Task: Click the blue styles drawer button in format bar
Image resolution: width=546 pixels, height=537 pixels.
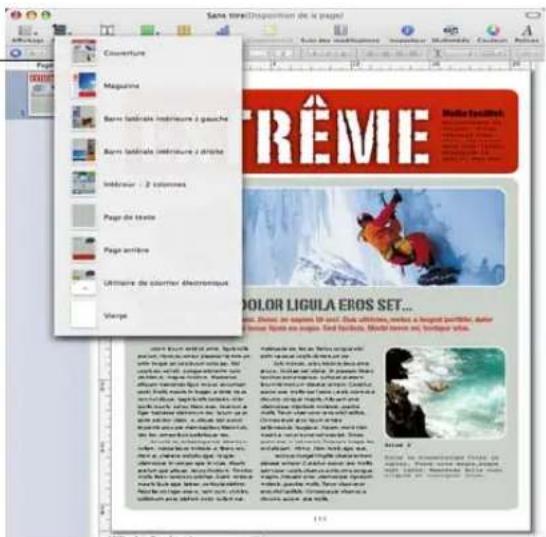Action: click(15, 53)
